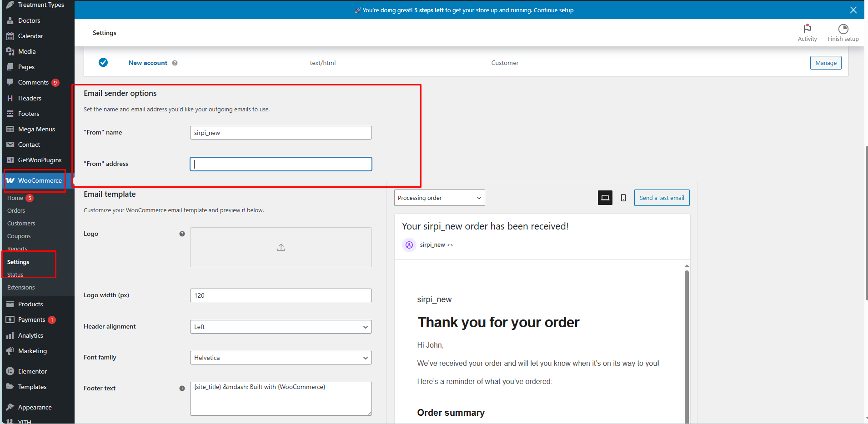Switch preview to desktop view icon
This screenshot has height=424, width=868.
(x=605, y=198)
